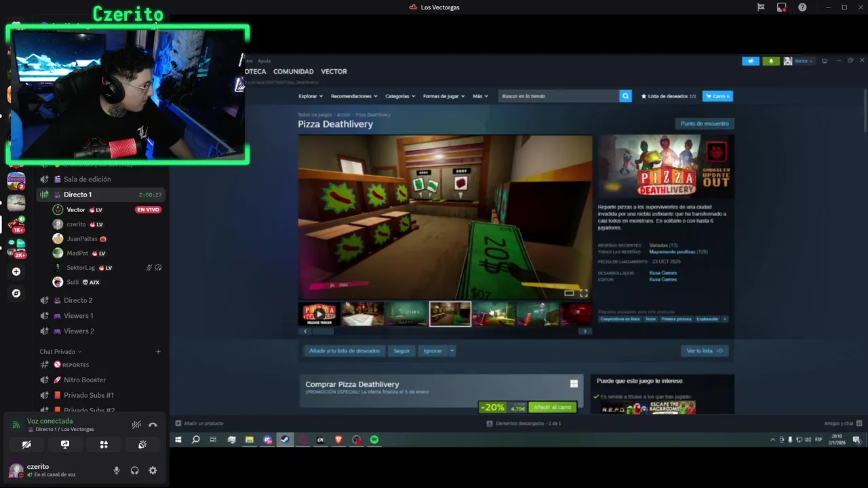The height and width of the screenshot is (488, 868).
Task: Click user MadPat in voice list
Action: pos(107,253)
